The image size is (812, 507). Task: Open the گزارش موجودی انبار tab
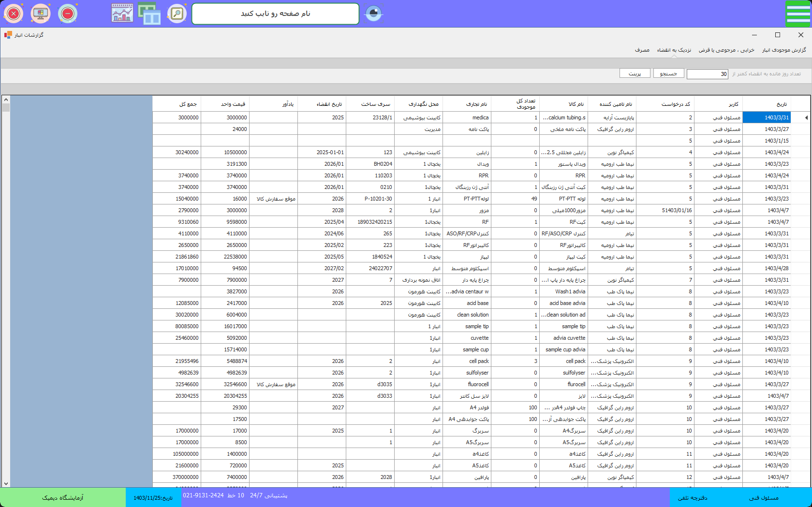(x=784, y=50)
